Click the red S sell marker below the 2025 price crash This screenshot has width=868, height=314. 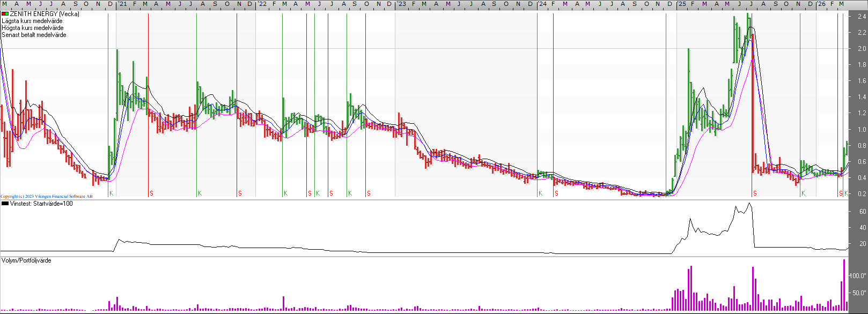click(x=755, y=193)
